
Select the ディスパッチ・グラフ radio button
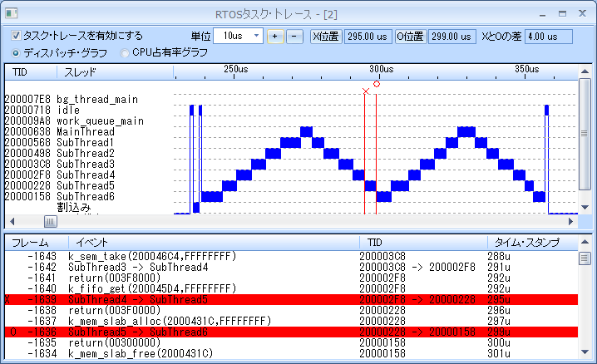(16, 52)
